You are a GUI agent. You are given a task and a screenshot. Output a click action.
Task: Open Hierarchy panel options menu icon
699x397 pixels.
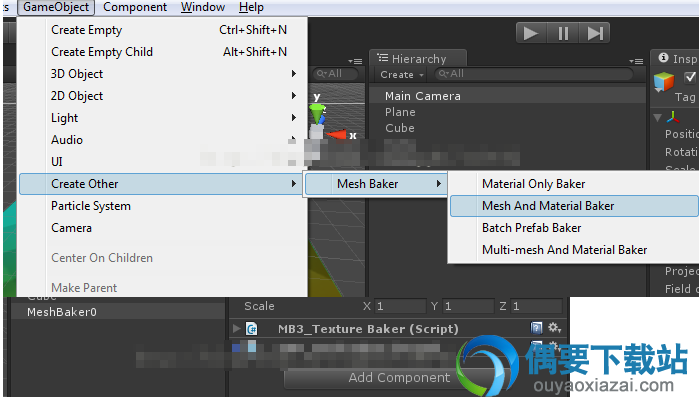pyautogui.click(x=636, y=61)
